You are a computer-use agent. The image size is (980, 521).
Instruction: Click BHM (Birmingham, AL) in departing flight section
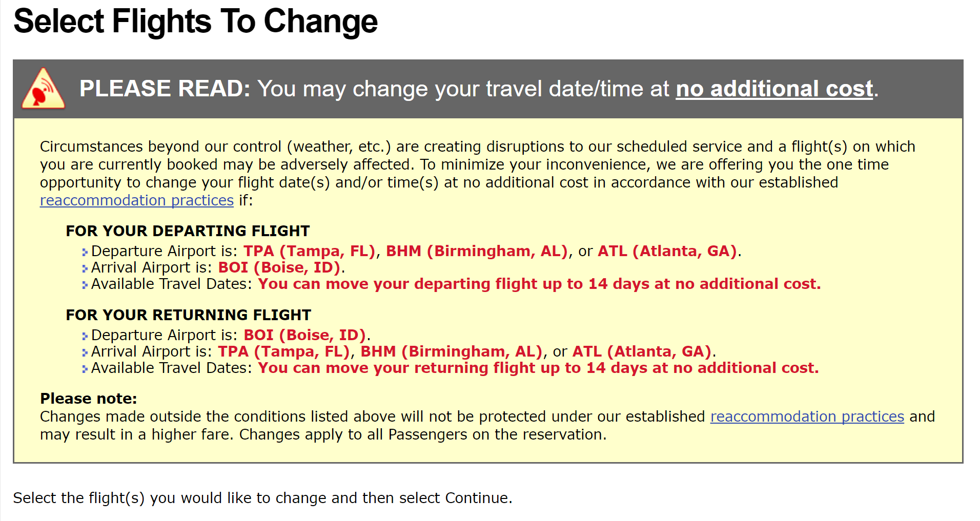(x=477, y=251)
